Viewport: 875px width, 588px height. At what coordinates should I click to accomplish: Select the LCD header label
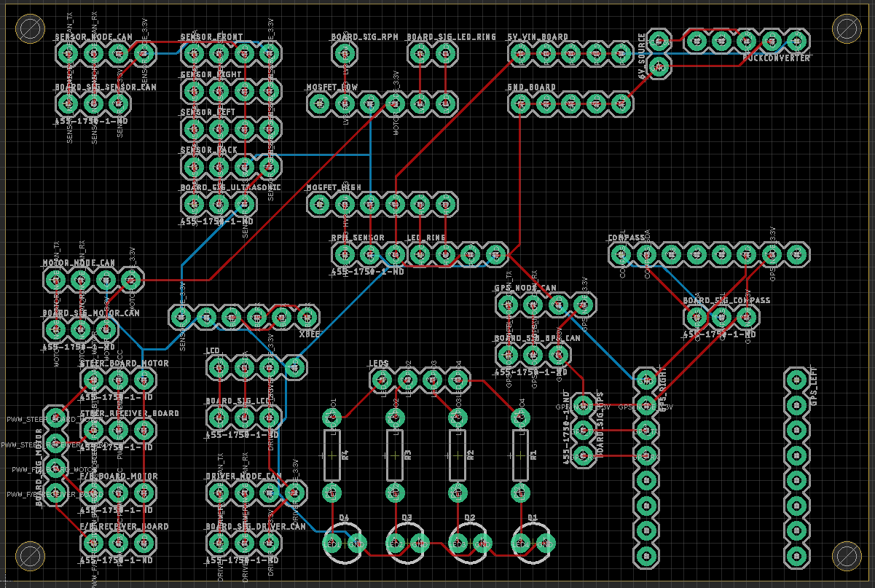pyautogui.click(x=213, y=351)
